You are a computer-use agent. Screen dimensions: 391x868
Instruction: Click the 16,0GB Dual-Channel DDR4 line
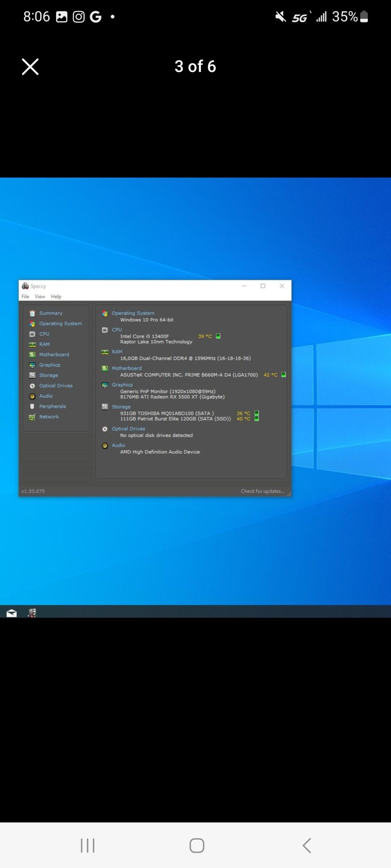pos(185,358)
